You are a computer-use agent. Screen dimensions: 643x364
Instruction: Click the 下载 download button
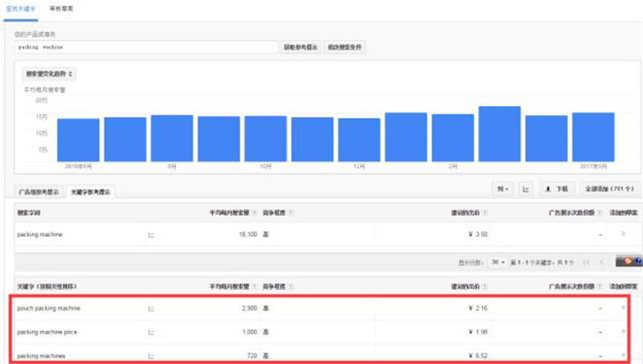[557, 189]
